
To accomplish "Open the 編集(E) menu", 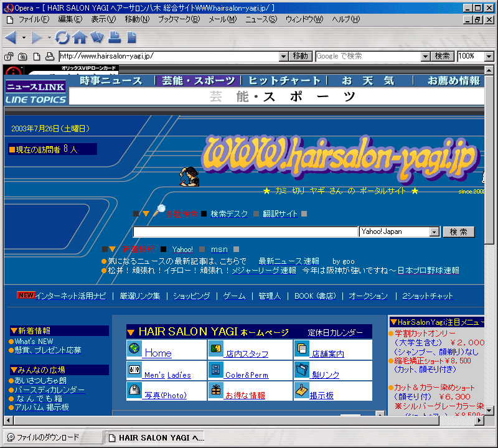I will [70, 20].
